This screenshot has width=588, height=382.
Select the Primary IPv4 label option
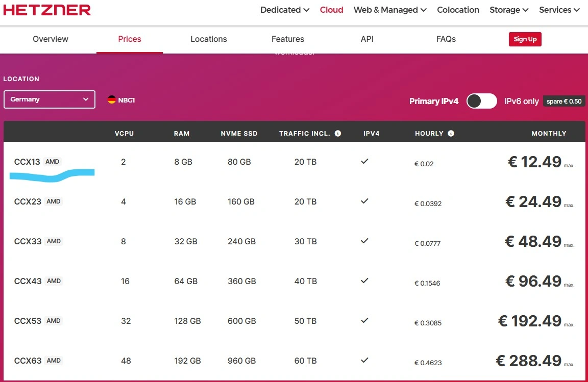434,101
